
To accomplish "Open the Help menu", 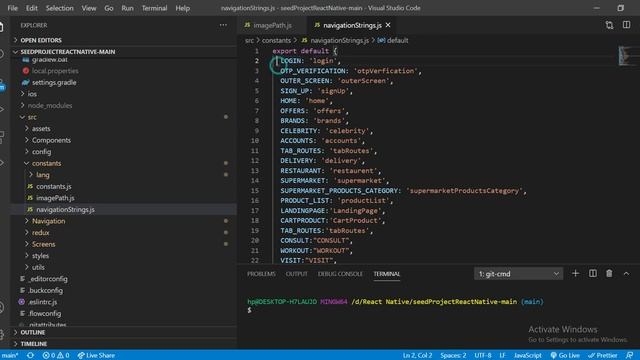I will point(182,8).
